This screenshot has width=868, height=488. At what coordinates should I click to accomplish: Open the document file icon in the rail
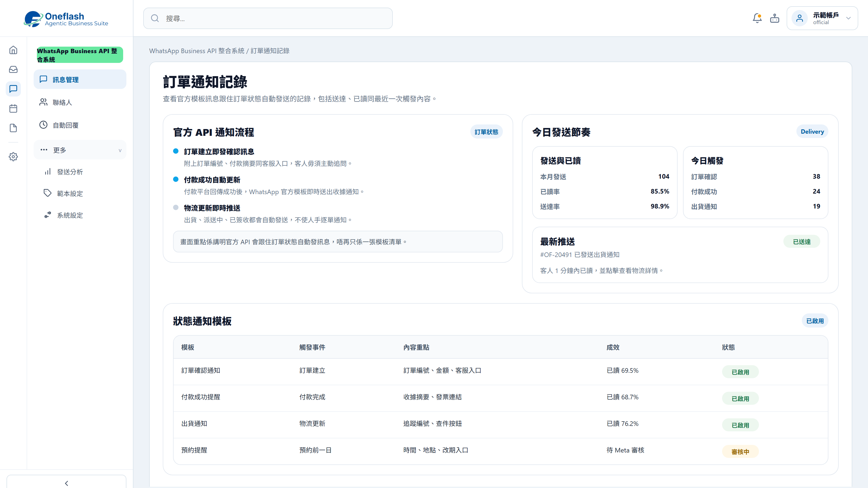13,128
